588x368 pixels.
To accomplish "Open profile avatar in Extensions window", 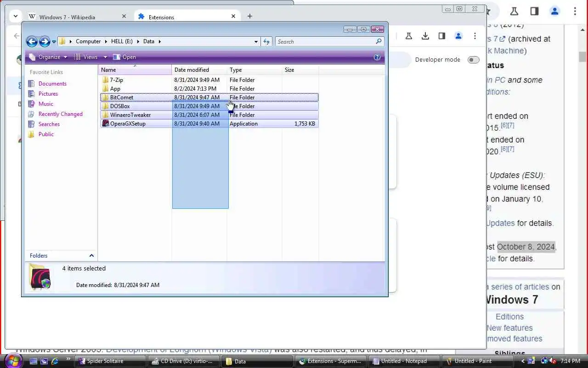I will pos(458,36).
